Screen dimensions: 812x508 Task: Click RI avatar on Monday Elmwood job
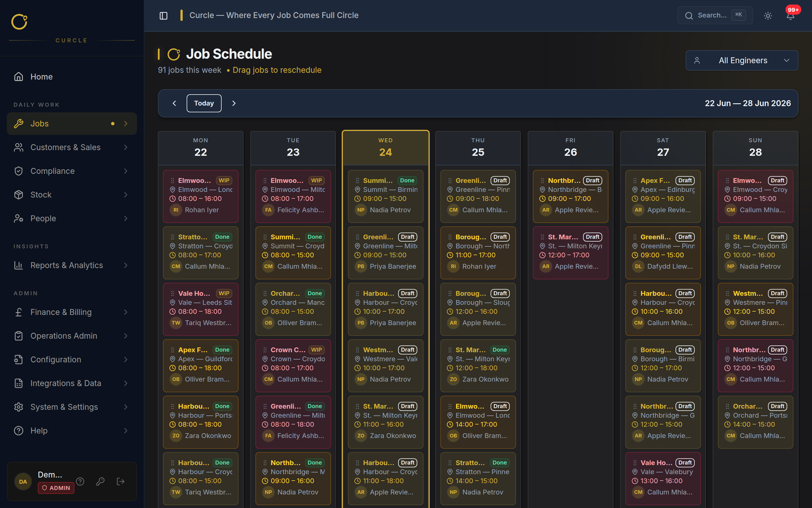tap(176, 210)
